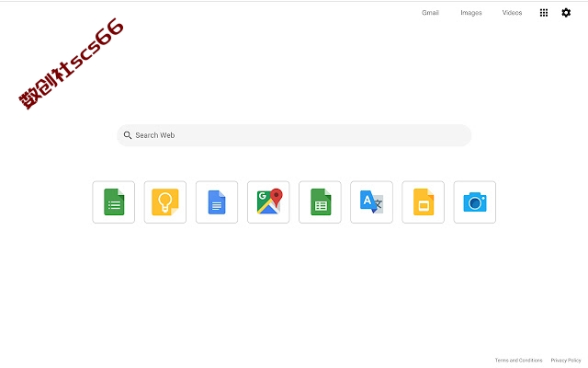
Task: Open the Google Slides shortcut tile
Action: pos(423,202)
